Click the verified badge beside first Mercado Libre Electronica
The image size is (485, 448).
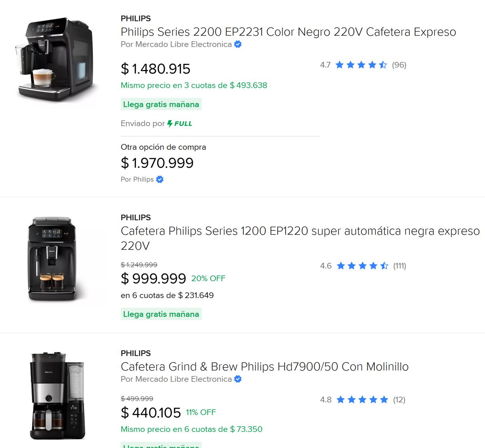(x=238, y=44)
